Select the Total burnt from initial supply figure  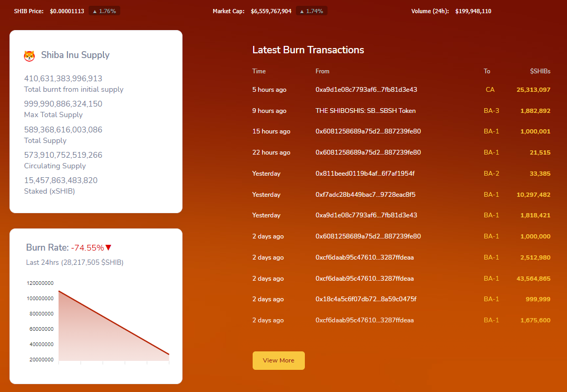(x=63, y=78)
